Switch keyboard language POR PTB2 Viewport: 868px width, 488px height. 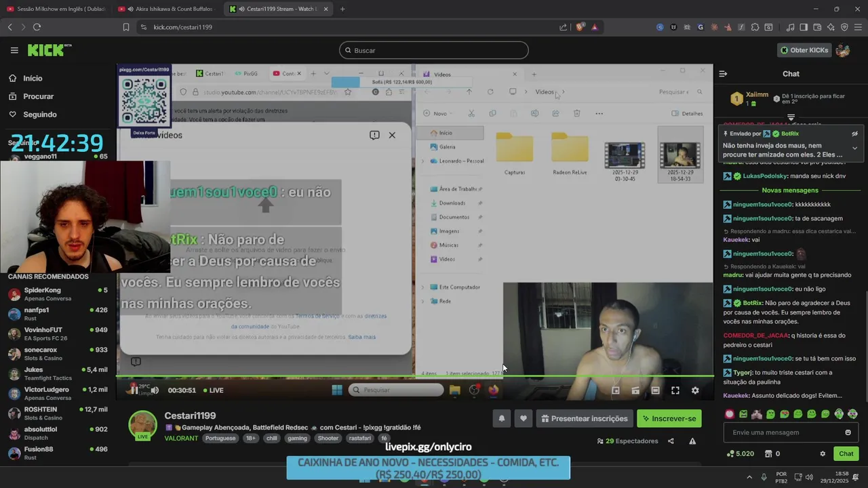tap(781, 476)
